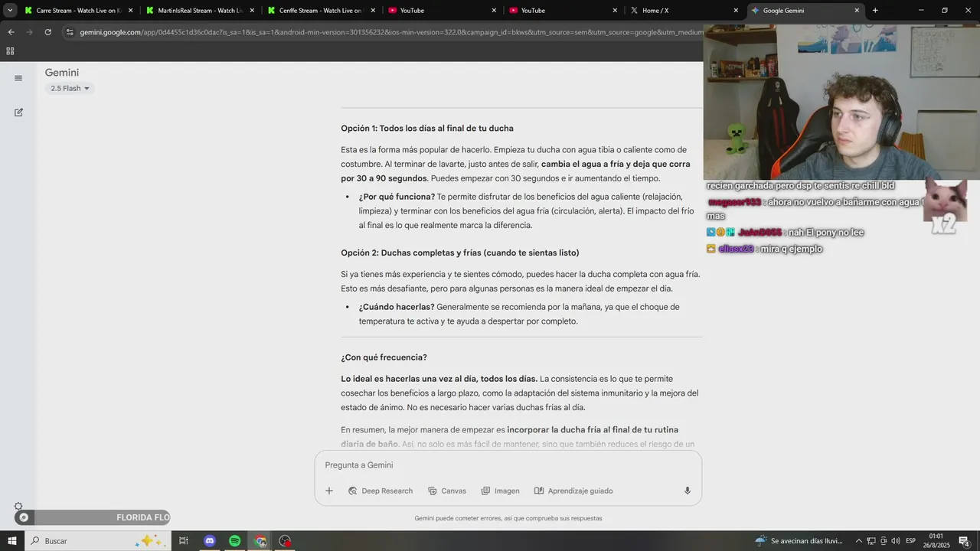Close the Carre Stream tab

pos(130,11)
